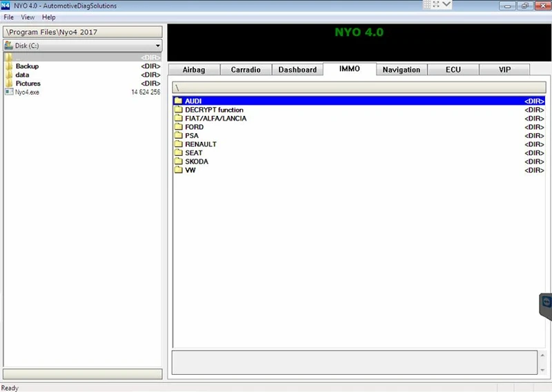Screen dimensions: 552x392
Task: Click the NYO 4.0 green banner title
Action: [x=359, y=32]
